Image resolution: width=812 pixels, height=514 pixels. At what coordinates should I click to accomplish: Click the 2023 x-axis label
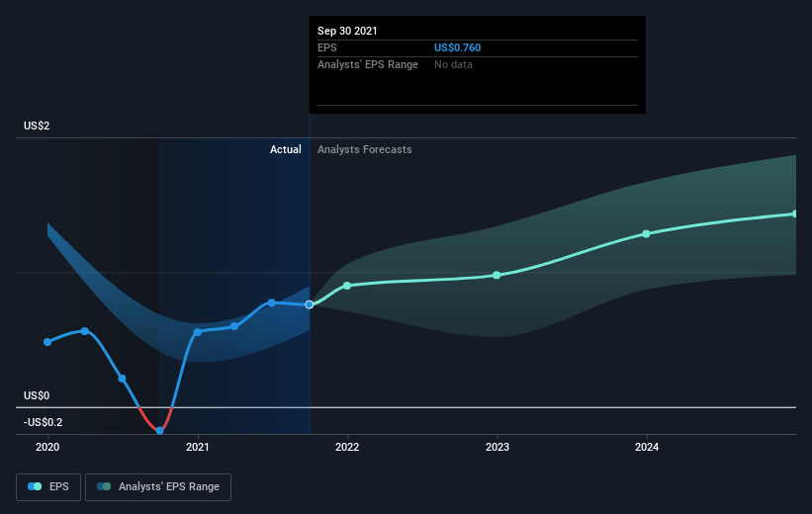point(497,447)
